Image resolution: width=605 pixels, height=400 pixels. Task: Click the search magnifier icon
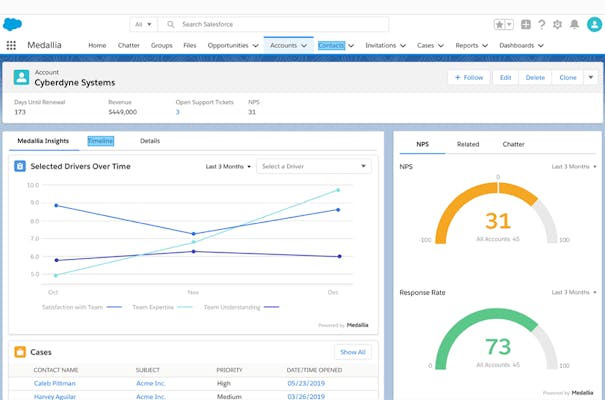171,24
